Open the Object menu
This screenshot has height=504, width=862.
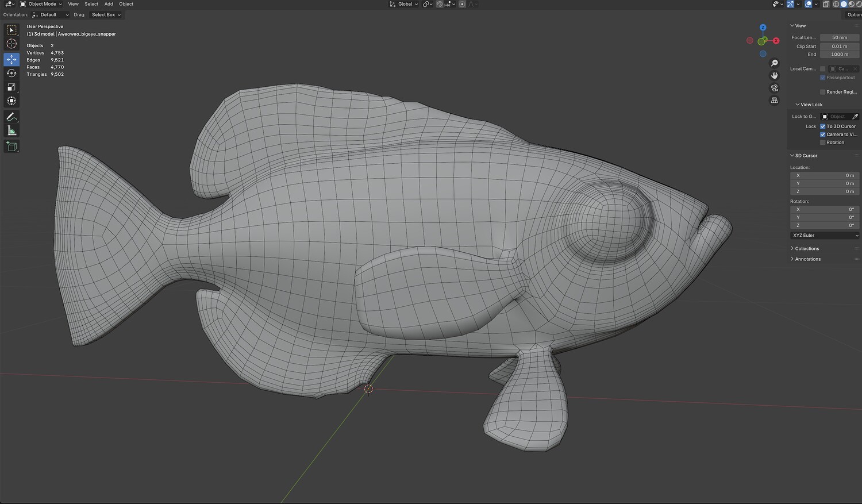click(x=126, y=4)
